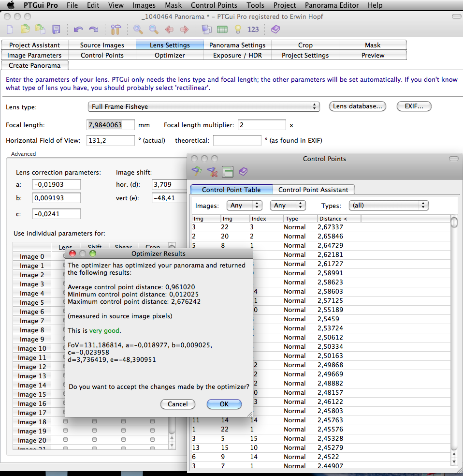Enable the Shift checkbox for Image 19
Viewport: 463px width, 476px height.
click(x=95, y=431)
